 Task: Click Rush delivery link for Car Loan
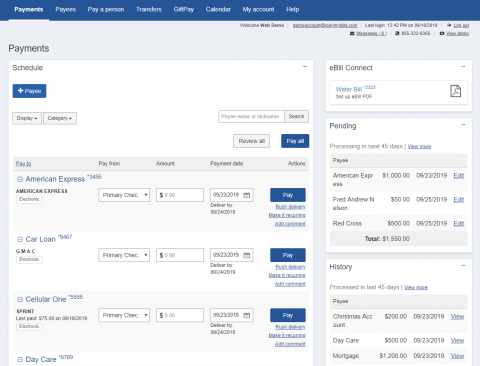click(290, 267)
